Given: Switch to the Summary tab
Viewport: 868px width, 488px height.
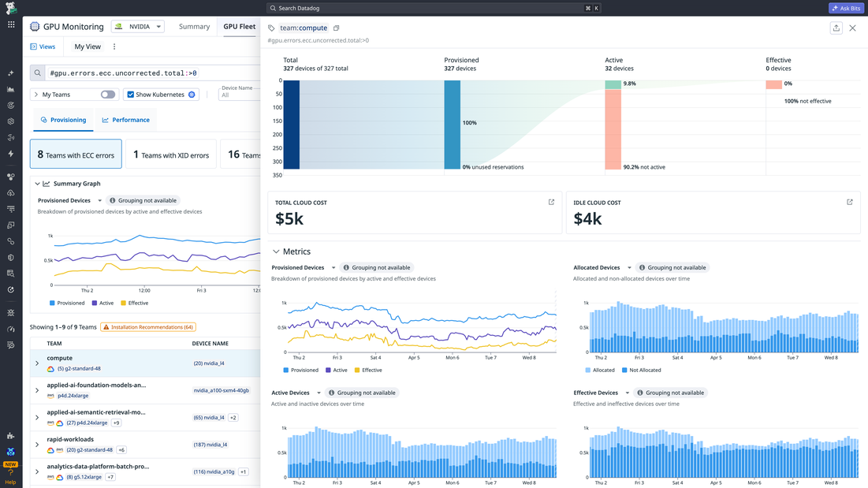Looking at the screenshot, I should click(194, 27).
